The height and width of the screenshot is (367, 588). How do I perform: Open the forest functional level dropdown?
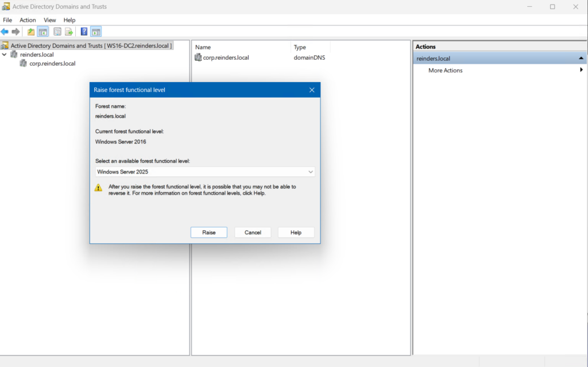point(310,172)
